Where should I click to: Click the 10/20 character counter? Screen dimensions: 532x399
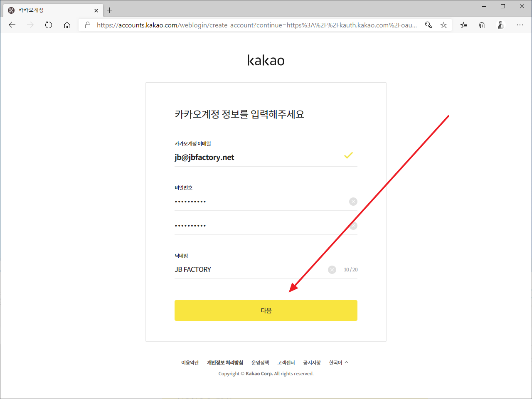point(351,270)
